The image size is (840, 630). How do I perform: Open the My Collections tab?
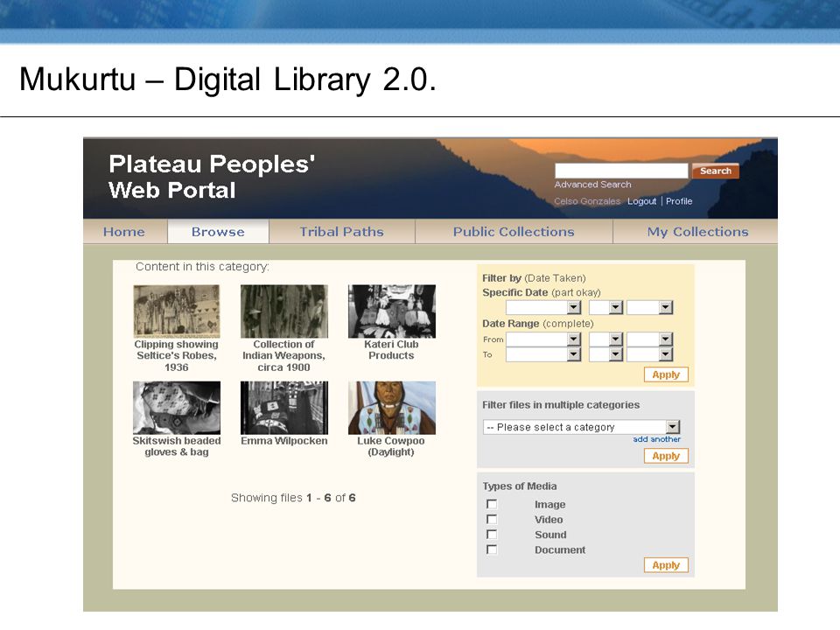pyautogui.click(x=697, y=231)
